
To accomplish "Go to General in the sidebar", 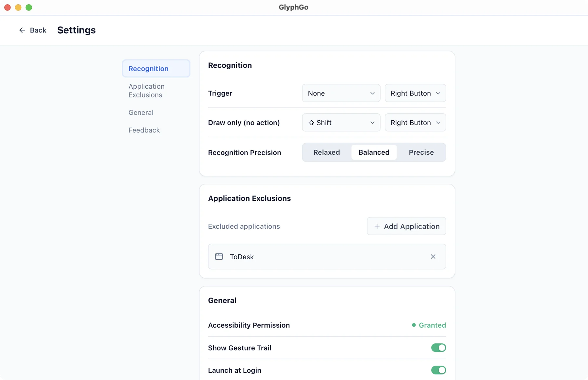I will pyautogui.click(x=156, y=112).
